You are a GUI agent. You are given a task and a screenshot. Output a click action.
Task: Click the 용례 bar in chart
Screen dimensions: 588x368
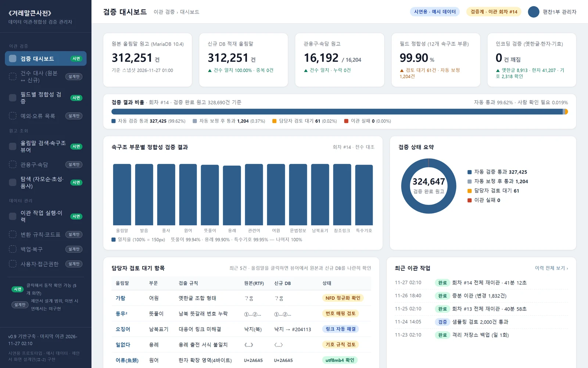pyautogui.click(x=232, y=195)
